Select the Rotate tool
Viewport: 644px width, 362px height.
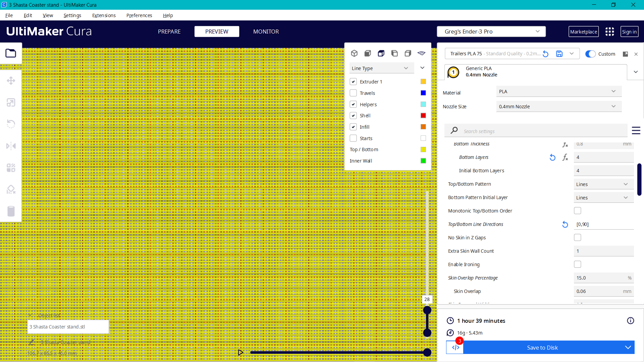(11, 124)
